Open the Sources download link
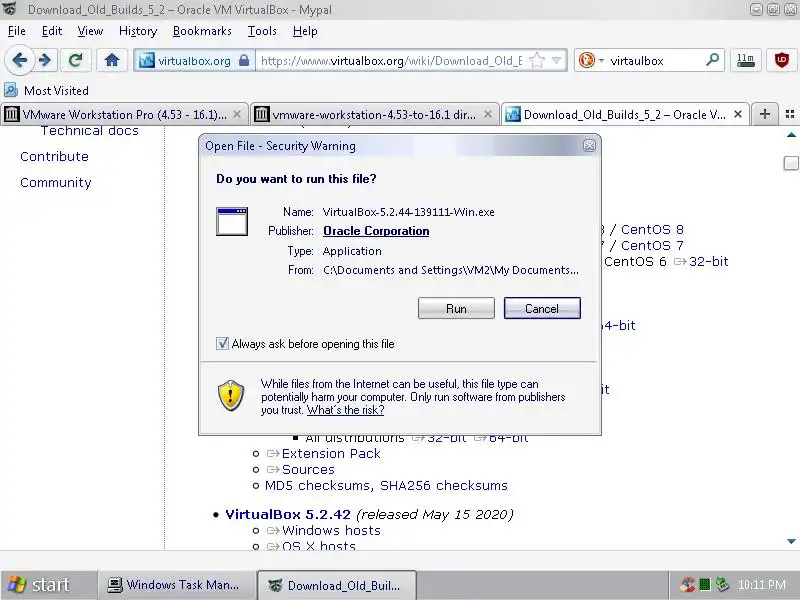800x600 pixels. click(x=308, y=469)
